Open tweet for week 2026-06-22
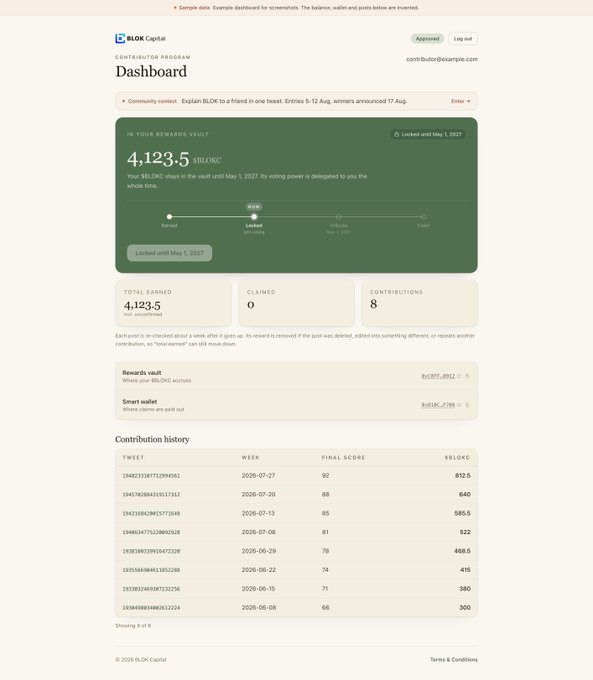593x680 pixels. tap(151, 570)
